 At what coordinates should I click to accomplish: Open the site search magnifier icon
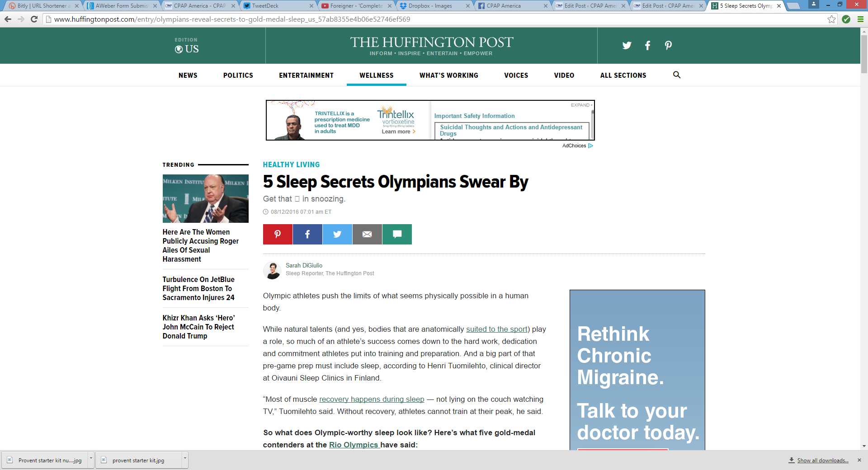pos(677,75)
